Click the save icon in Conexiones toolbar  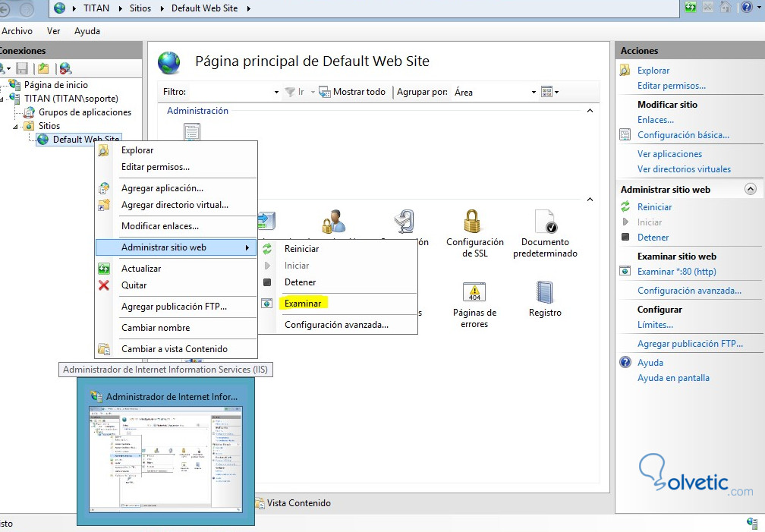pyautogui.click(x=22, y=68)
